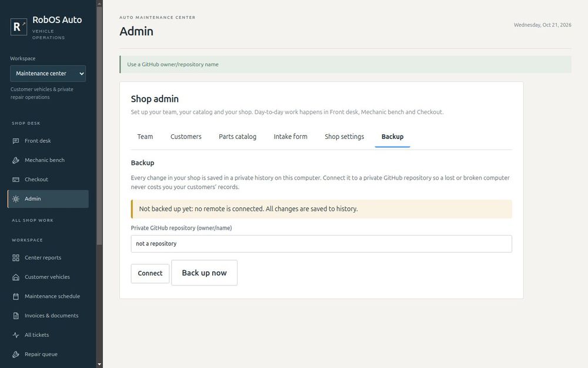The image size is (588, 368).
Task: Click the Admin gear icon
Action: (16, 199)
